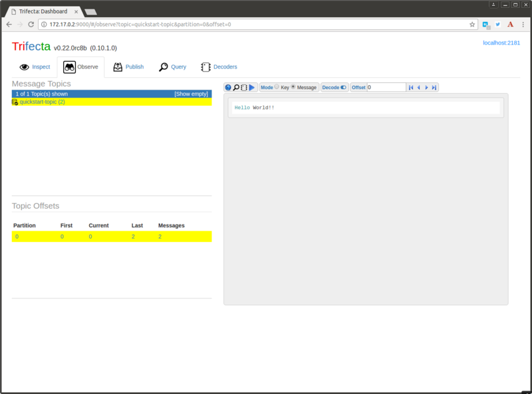Go to the previous message offset
The width and height of the screenshot is (532, 394).
[x=419, y=88]
